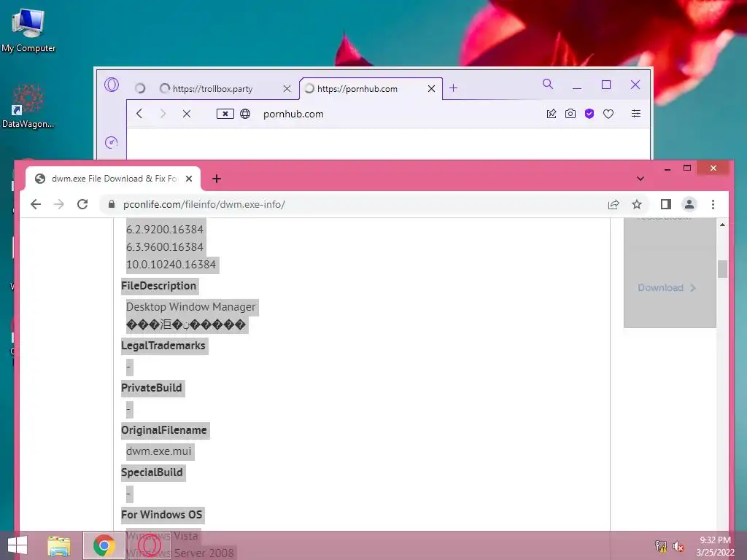This screenshot has width=747, height=560.
Task: Open DataWagon desktop shortcut
Action: (28, 106)
